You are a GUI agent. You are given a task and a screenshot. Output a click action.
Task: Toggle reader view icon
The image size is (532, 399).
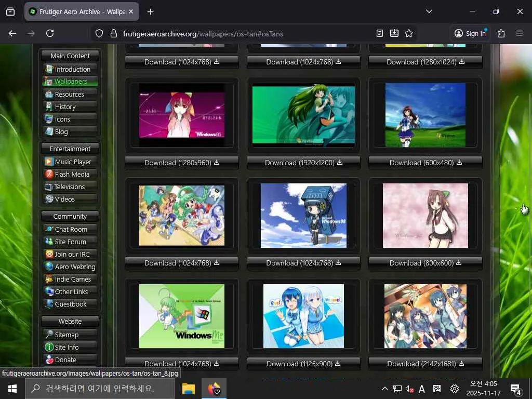point(380,33)
